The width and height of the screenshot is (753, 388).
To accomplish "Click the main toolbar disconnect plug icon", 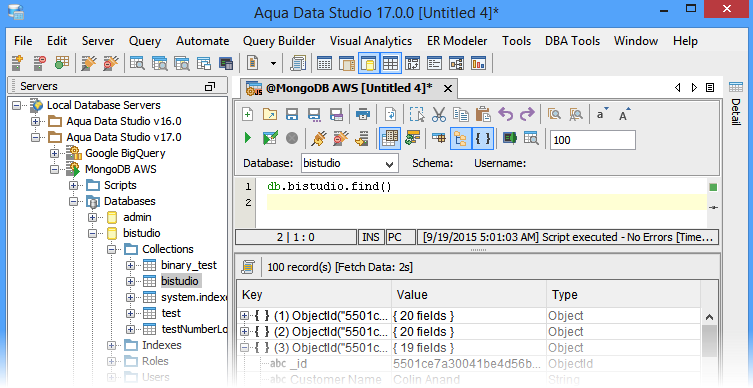I will tap(111, 63).
